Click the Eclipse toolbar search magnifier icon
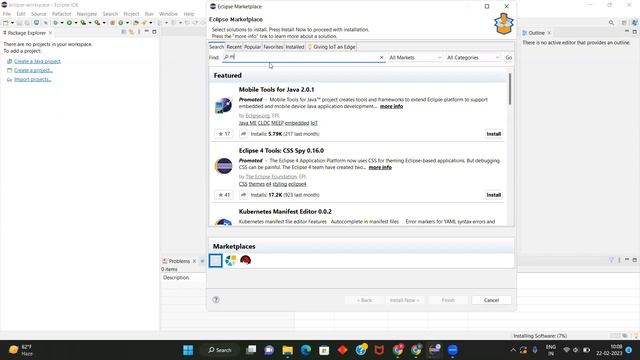Viewport: 640px width, 360px height. 611,23
